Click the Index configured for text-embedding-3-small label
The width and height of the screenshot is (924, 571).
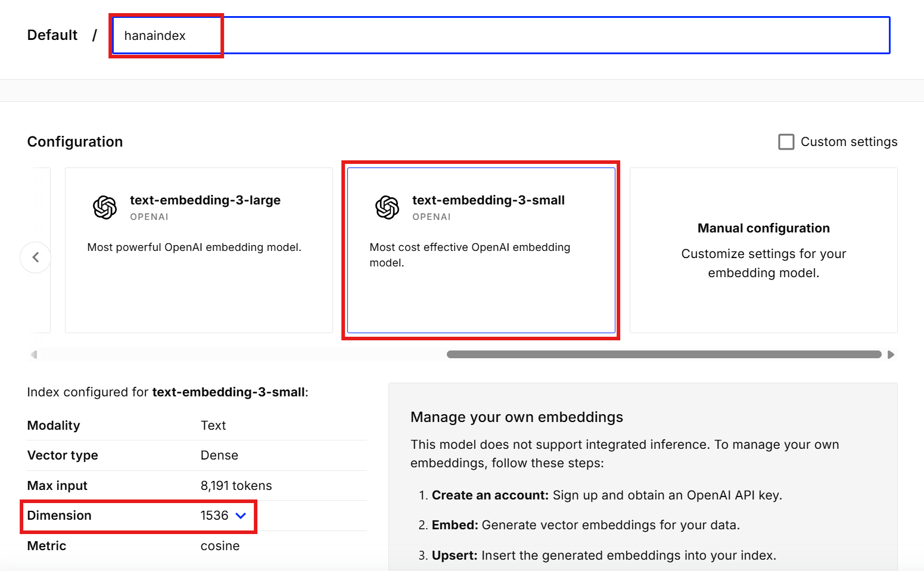[x=167, y=392]
